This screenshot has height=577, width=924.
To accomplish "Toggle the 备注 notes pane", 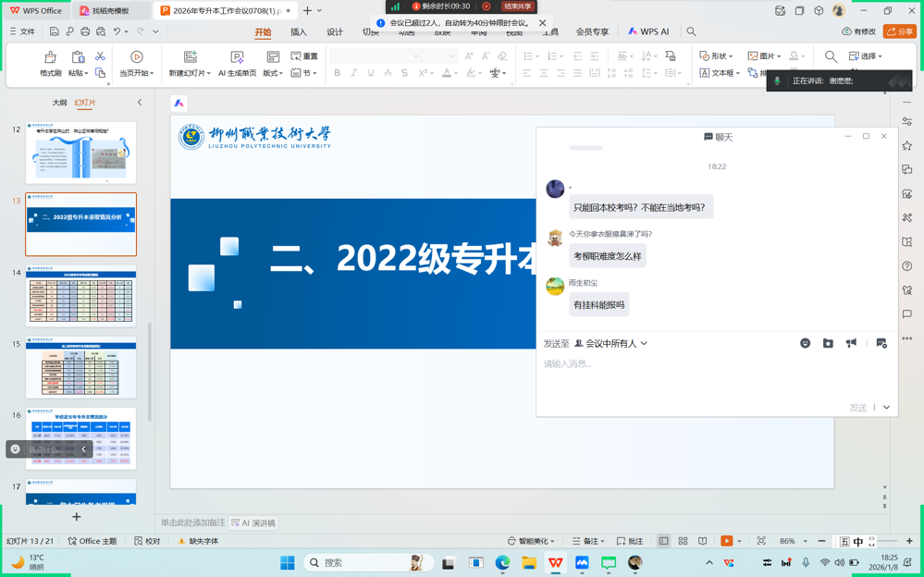I will coord(588,541).
